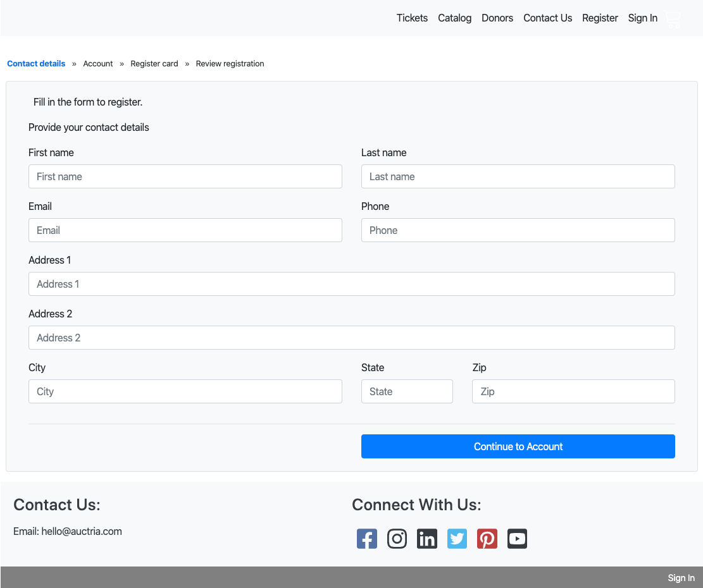Viewport: 703px width, 588px height.
Task: Click the Zip code input
Action: pos(573,391)
